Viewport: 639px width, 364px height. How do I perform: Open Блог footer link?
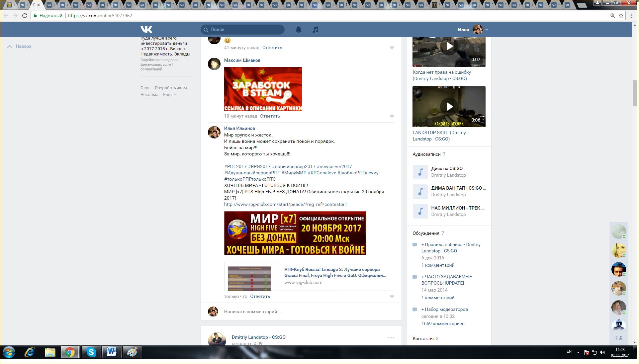145,88
